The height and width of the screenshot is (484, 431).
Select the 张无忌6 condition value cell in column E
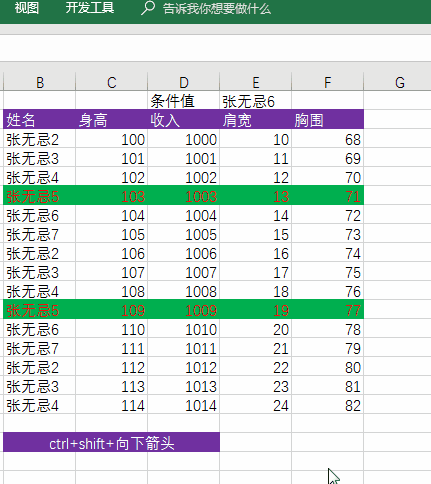point(256,100)
